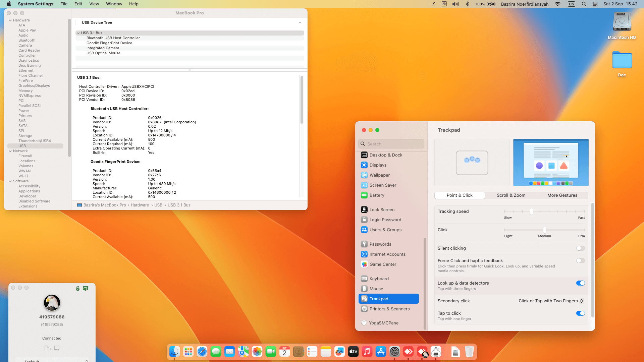This screenshot has height=362, width=644.
Task: Open Spotlight search in menu bar
Action: pyautogui.click(x=584, y=4)
